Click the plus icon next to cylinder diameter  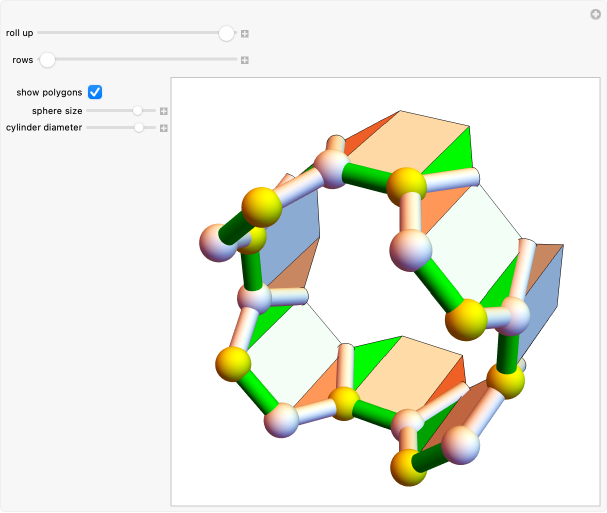164,128
